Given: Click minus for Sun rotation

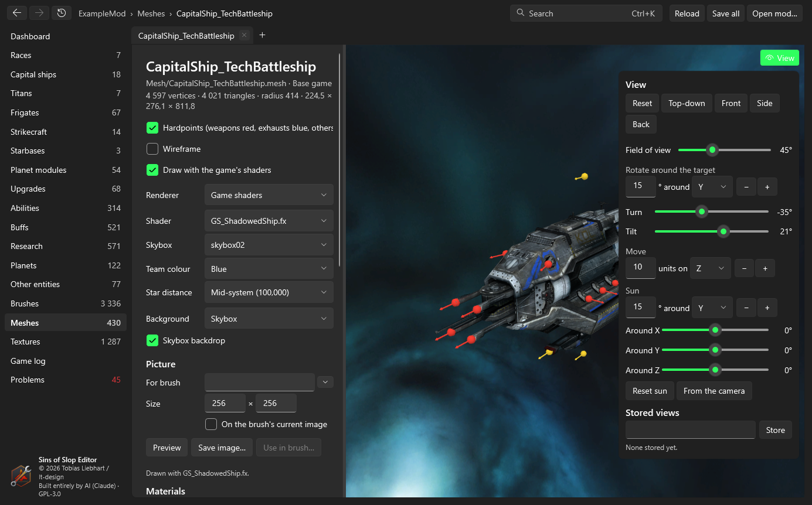Looking at the screenshot, I should (x=746, y=308).
